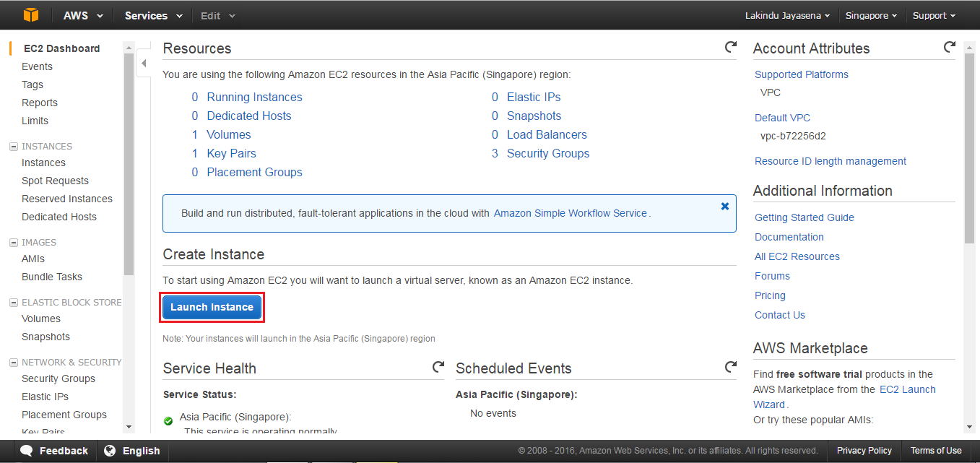Open Elastic IPs in the sidebar
The height and width of the screenshot is (463, 980).
pyautogui.click(x=45, y=397)
